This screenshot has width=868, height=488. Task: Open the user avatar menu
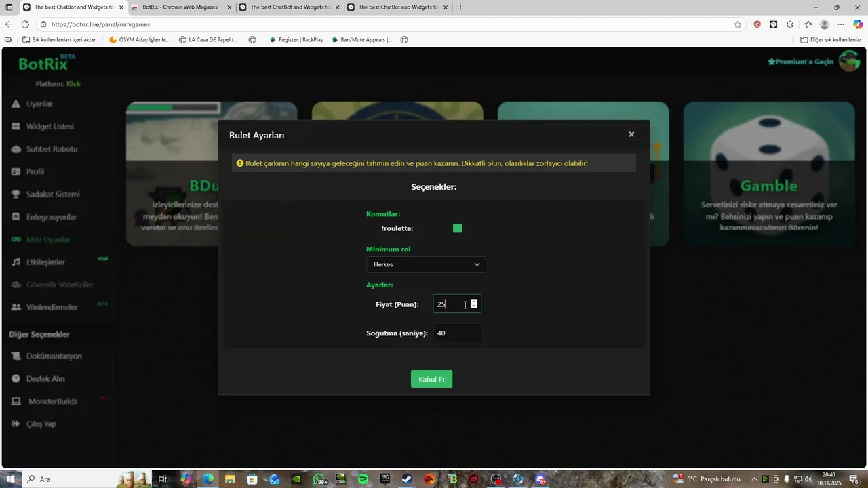[x=849, y=62]
